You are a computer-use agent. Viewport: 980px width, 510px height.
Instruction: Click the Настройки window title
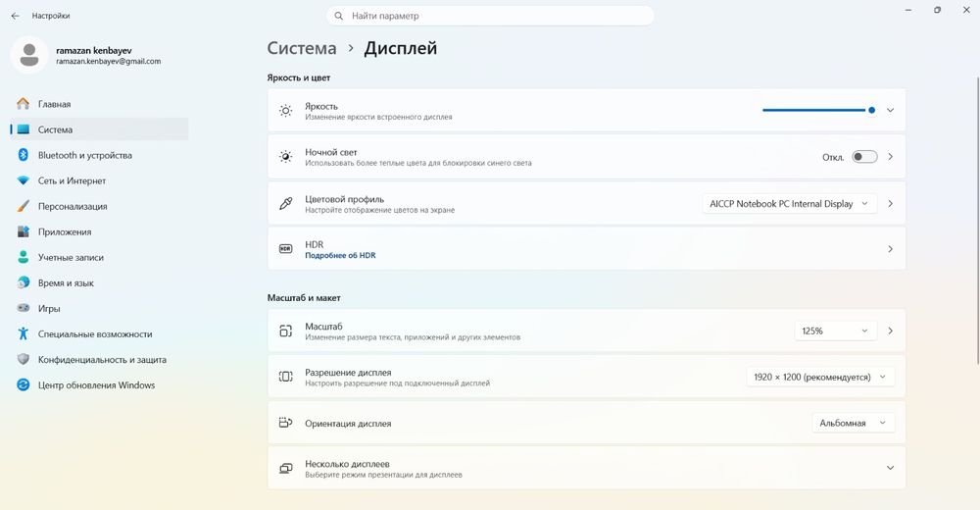pos(51,16)
